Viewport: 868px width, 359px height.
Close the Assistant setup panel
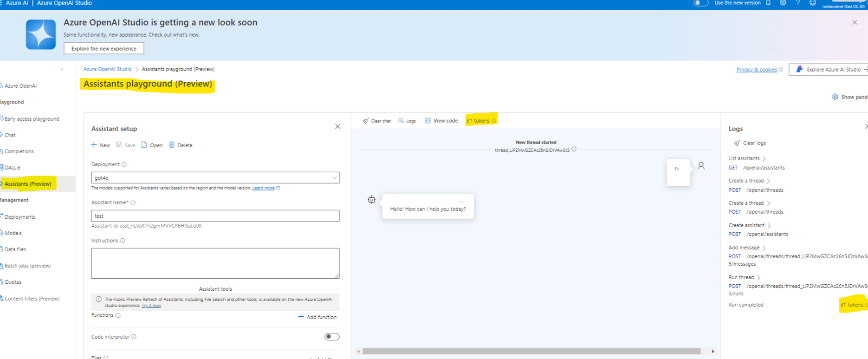click(337, 126)
